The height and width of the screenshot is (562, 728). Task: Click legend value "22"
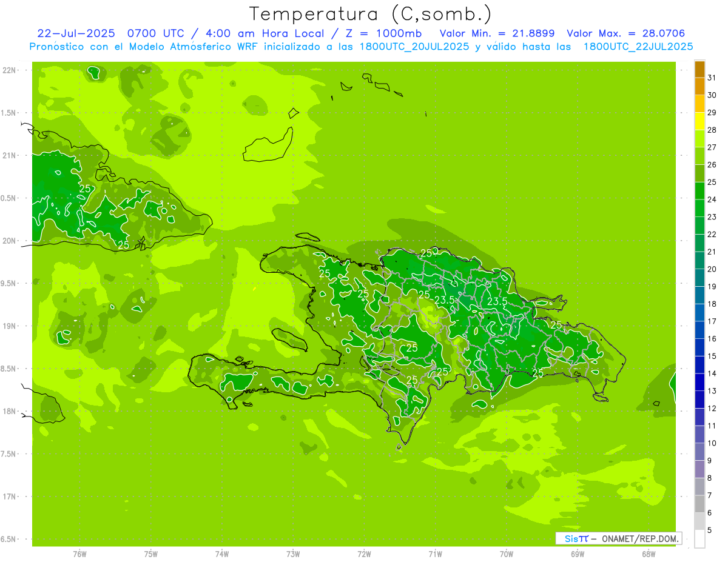tap(712, 235)
